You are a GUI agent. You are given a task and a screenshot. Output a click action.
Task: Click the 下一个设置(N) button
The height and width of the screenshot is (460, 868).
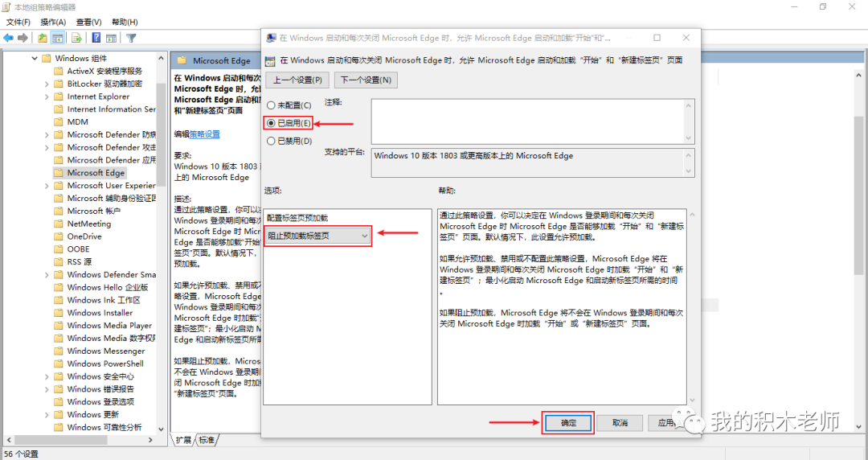[366, 80]
